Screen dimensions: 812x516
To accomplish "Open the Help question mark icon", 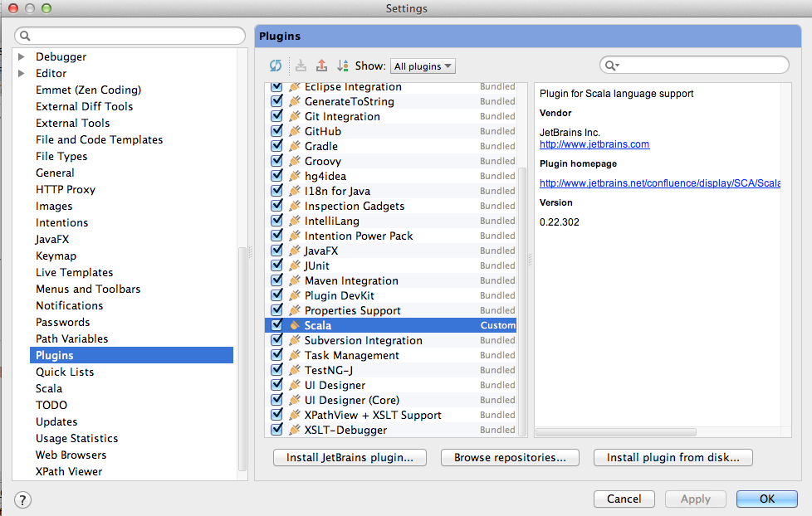I will coord(22,500).
